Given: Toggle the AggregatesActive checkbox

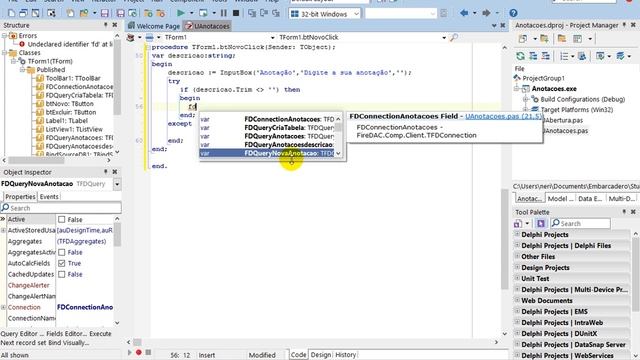Looking at the screenshot, I should [x=62, y=252].
